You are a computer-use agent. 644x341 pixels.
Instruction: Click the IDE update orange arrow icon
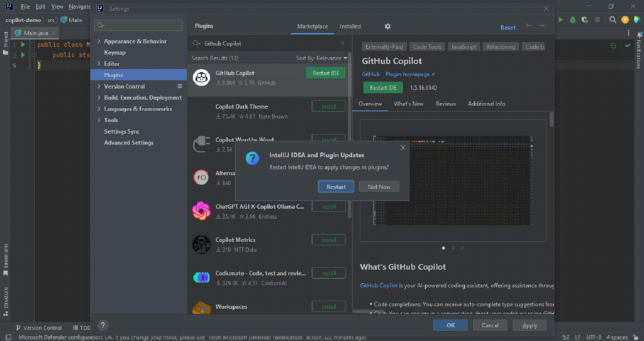[625, 19]
